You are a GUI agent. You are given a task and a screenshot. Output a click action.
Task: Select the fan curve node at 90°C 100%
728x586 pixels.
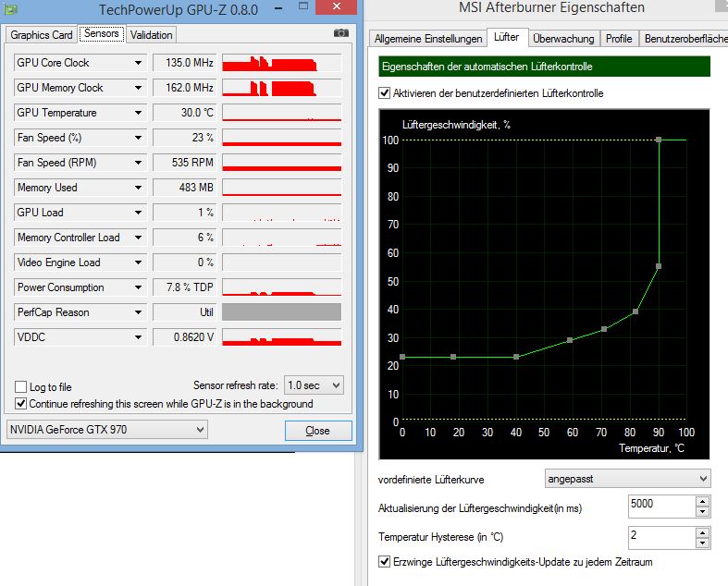659,140
